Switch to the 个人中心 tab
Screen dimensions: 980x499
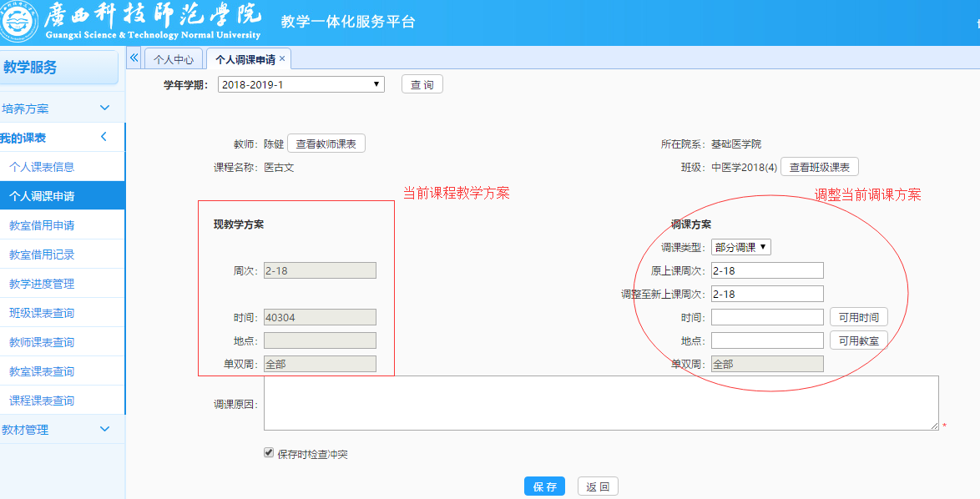(x=174, y=59)
